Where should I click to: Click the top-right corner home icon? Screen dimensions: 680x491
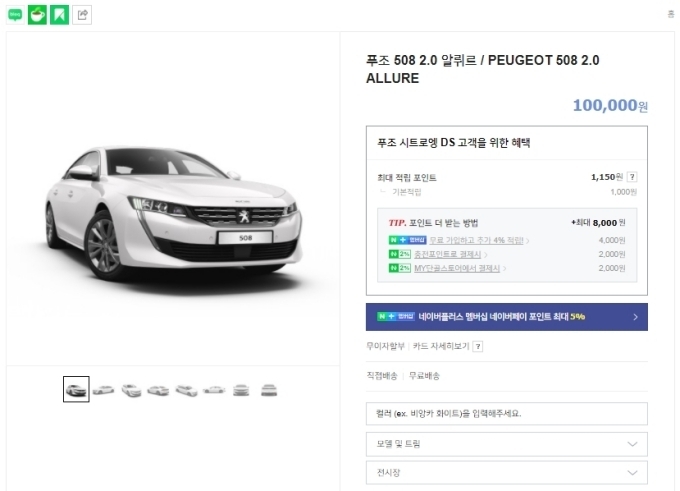pyautogui.click(x=670, y=13)
